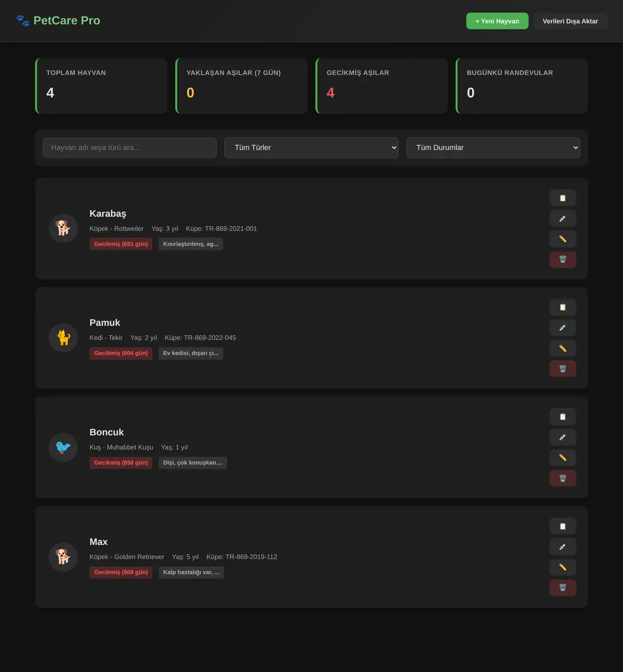Click the PetCare Pro title text
The width and height of the screenshot is (623, 672).
click(x=66, y=21)
